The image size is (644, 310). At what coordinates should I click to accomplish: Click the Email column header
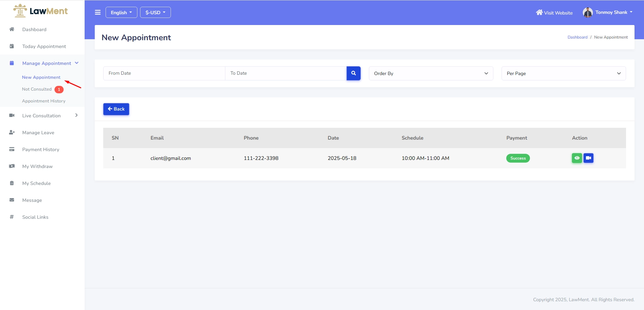(x=157, y=138)
